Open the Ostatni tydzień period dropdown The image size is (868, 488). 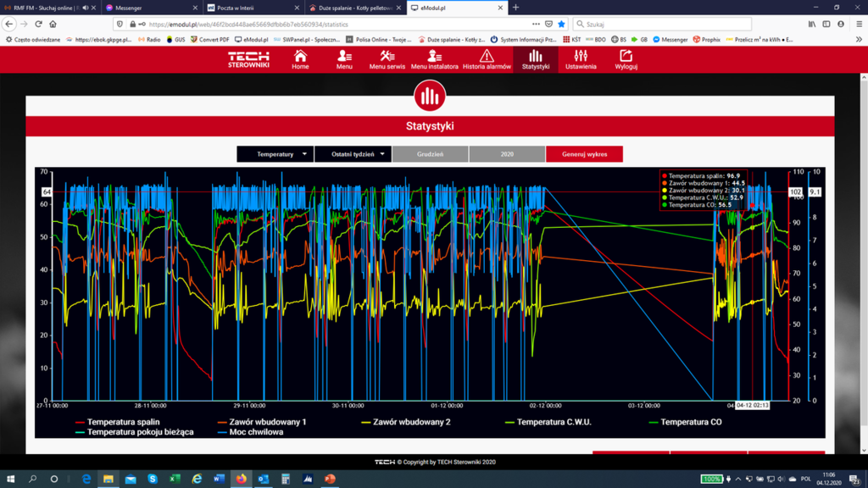[353, 154]
